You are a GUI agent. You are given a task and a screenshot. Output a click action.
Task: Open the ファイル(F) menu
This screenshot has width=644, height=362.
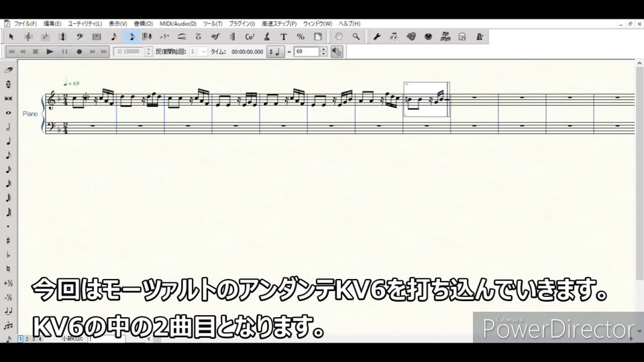click(25, 24)
